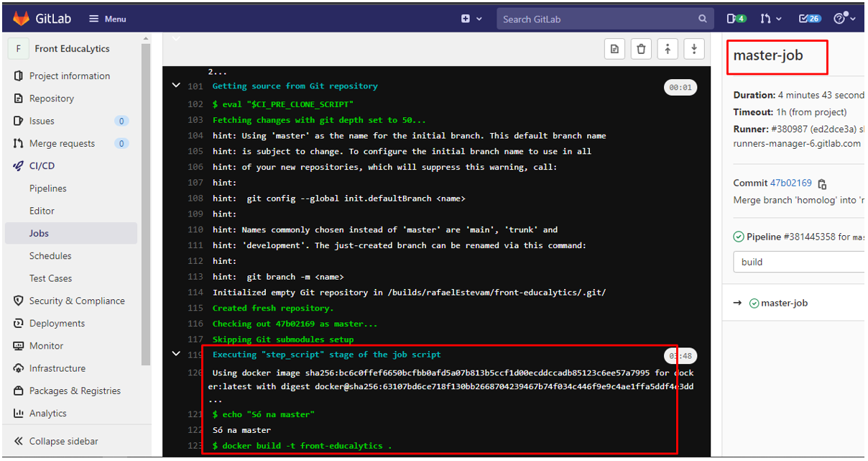This screenshot has width=868, height=461.
Task: Collapse the Executing step_script section
Action: click(176, 354)
